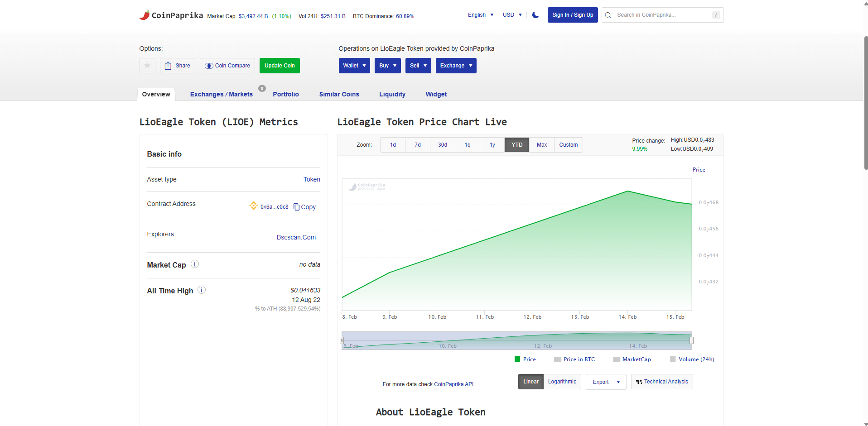Image resolution: width=868 pixels, height=426 pixels.
Task: Set chart zoom to 1d
Action: coord(393,145)
